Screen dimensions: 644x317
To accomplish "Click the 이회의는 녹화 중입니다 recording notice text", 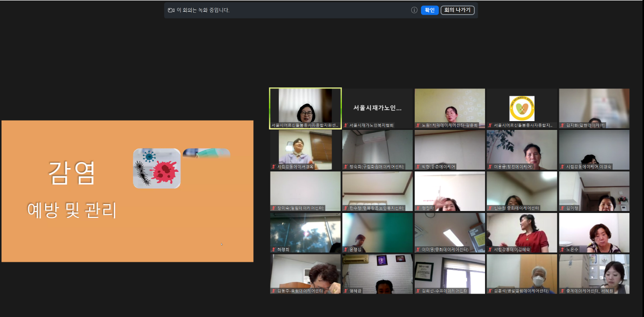I will click(203, 10).
